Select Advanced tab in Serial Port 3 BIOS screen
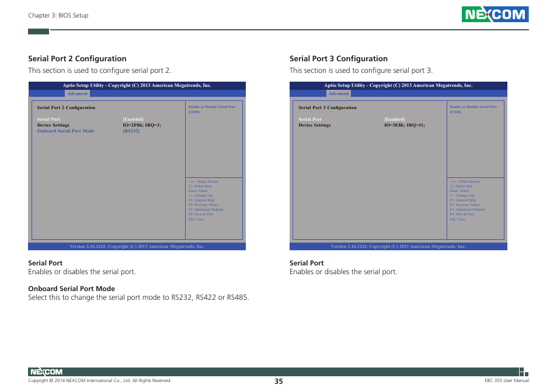This screenshot has width=557, height=392. (x=339, y=94)
